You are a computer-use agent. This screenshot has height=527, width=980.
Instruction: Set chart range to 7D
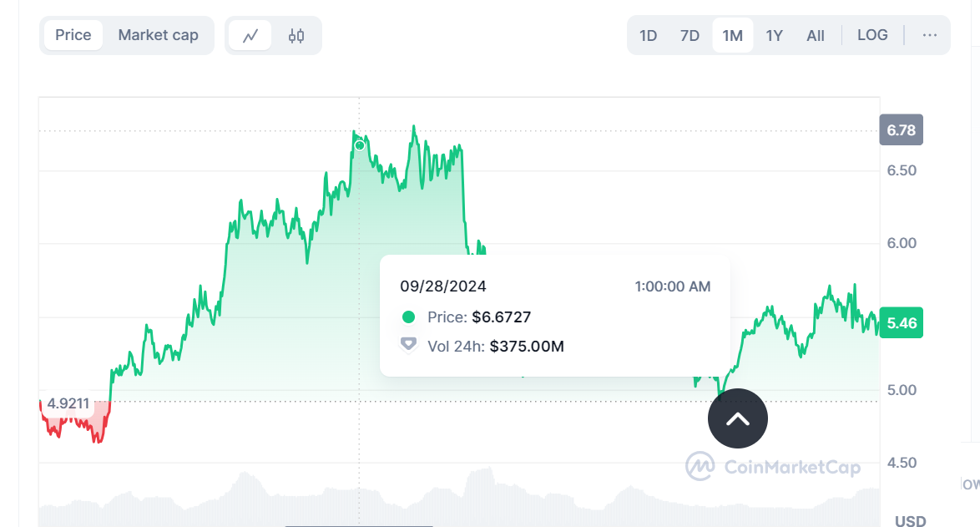[x=690, y=35]
